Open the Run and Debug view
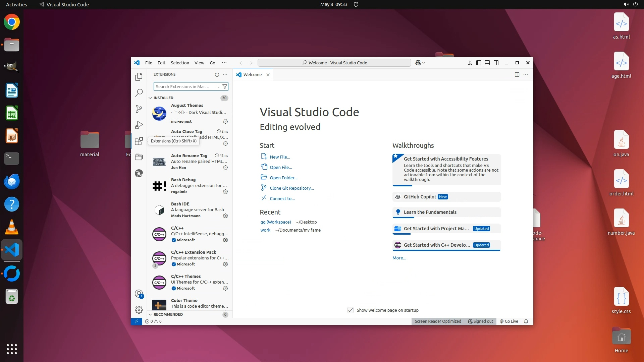644x362 pixels. click(x=139, y=125)
